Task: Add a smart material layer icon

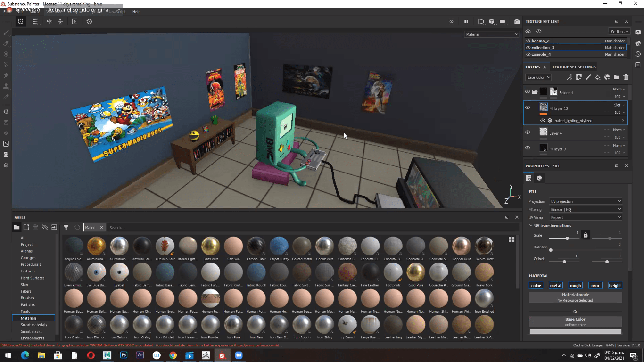Action: 607,77
